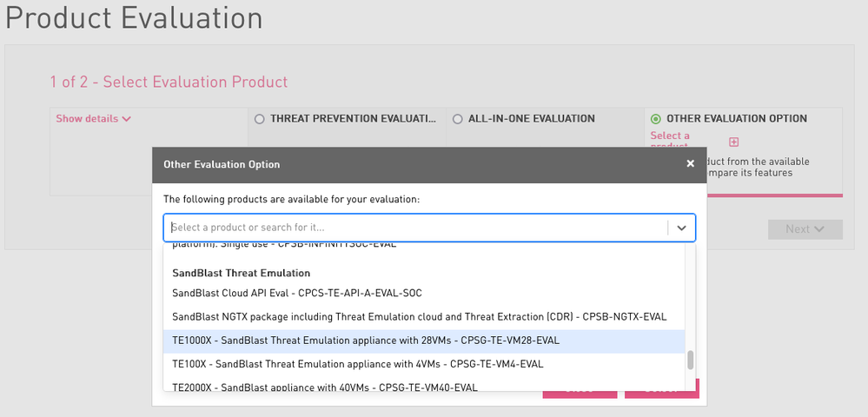Close the Other Evaluation Option dialog

pos(690,163)
